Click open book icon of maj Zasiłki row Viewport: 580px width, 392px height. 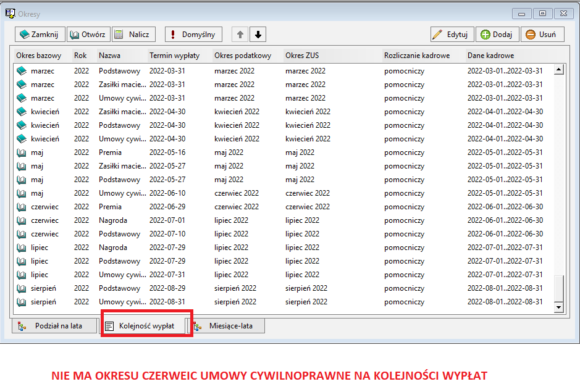pyautogui.click(x=22, y=166)
